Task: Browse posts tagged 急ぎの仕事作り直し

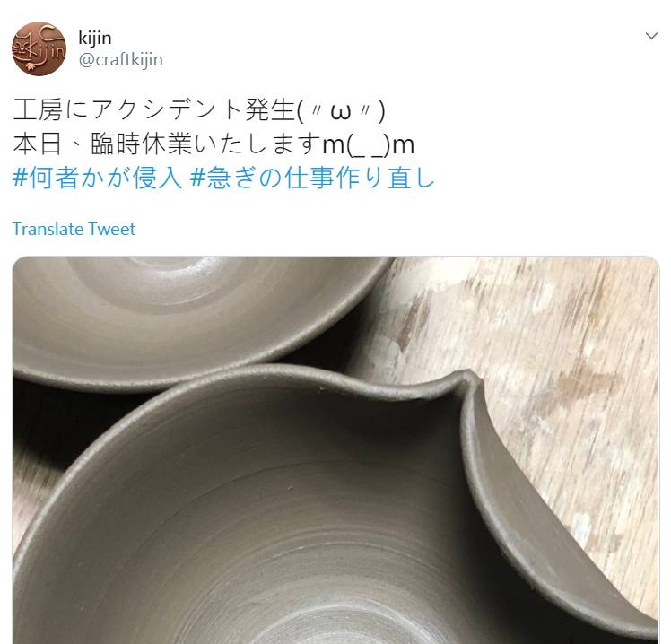Action: click(x=312, y=178)
